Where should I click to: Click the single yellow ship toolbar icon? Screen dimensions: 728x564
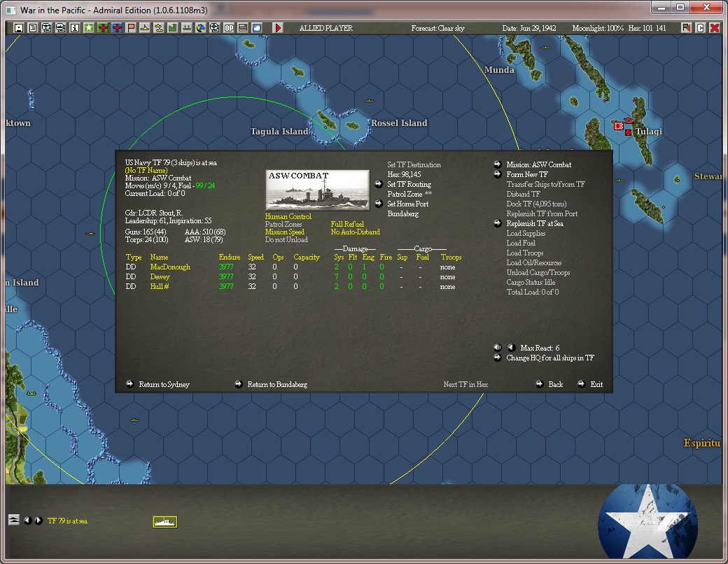pos(145,28)
